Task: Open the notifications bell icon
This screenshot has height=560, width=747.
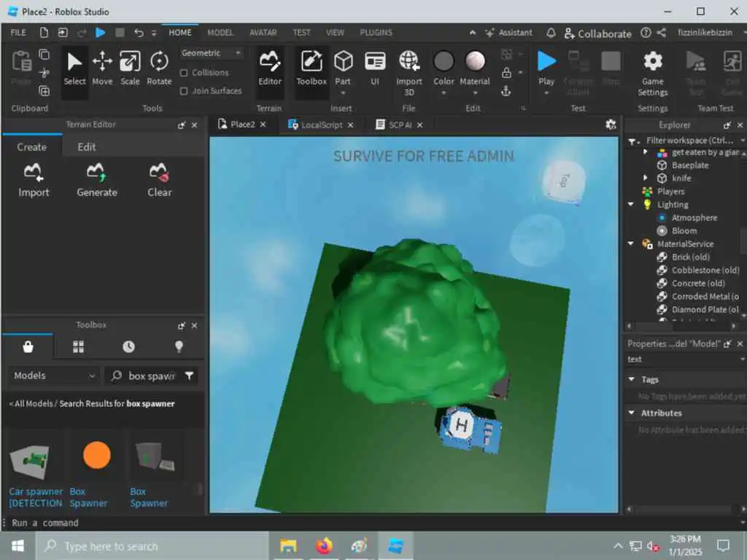Action: coord(551,33)
